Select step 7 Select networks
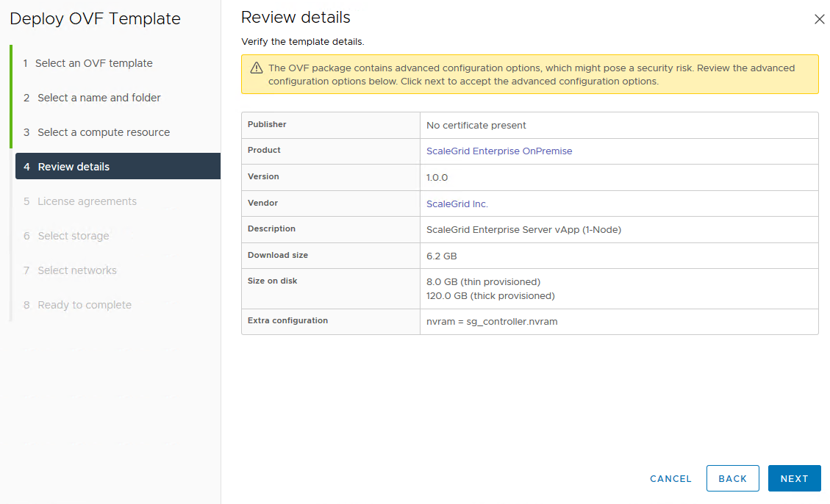 click(70, 270)
